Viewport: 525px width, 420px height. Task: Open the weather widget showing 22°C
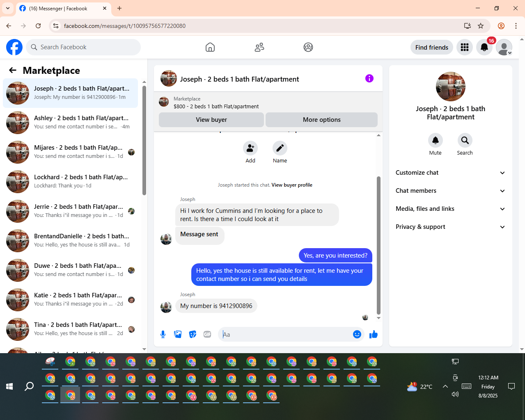click(420, 386)
